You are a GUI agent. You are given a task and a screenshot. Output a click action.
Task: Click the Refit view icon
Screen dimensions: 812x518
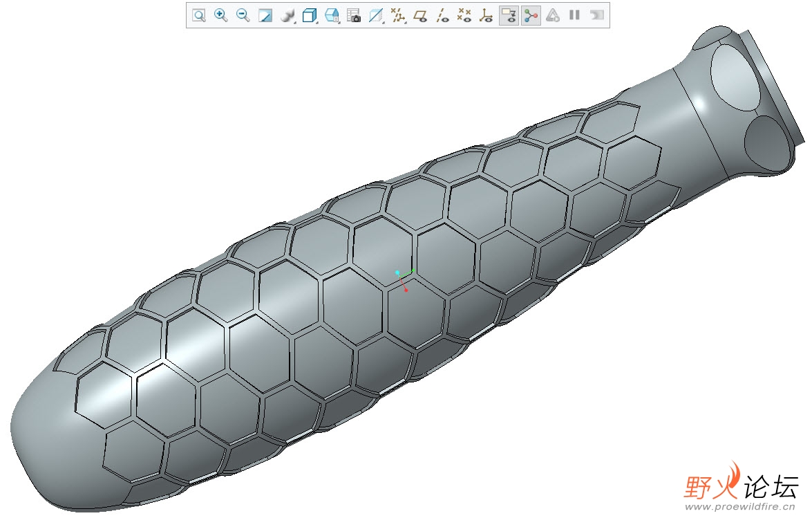point(199,15)
